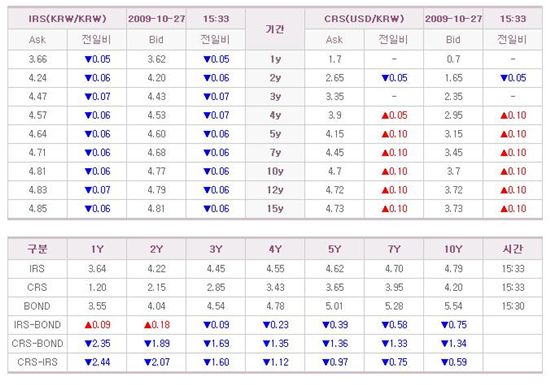
Task: Click the BOND row label
Action: (37, 306)
